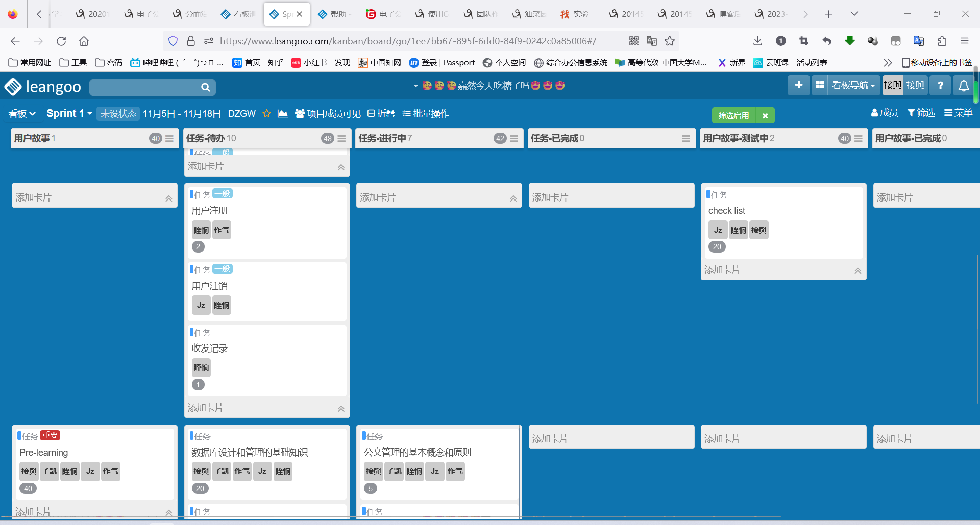980x525 pixels.
Task: Open the QR code icon in address bar
Action: point(634,41)
